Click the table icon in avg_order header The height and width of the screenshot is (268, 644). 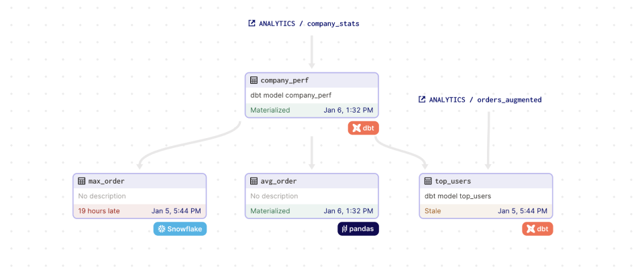pyautogui.click(x=254, y=181)
